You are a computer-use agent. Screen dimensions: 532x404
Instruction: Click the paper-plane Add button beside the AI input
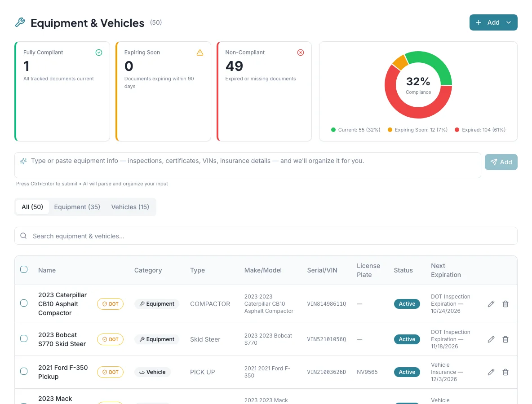[x=501, y=162]
